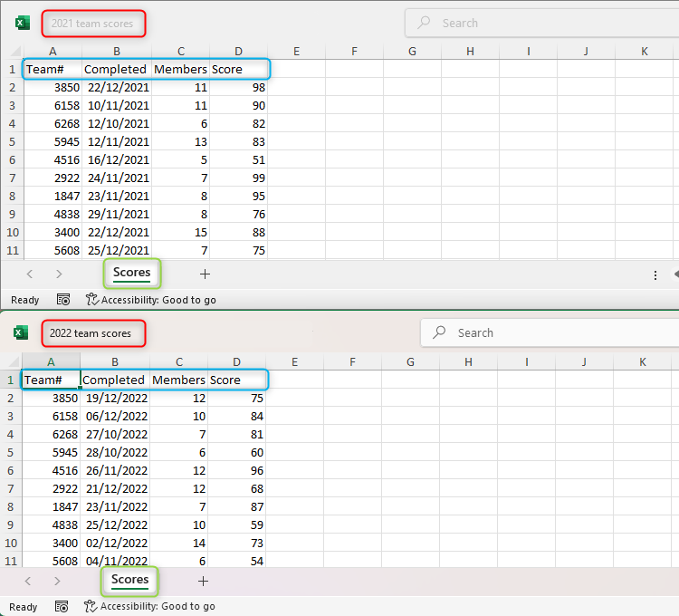Add a new sheet in the 2021 workbook
The width and height of the screenshot is (679, 616).
[205, 274]
